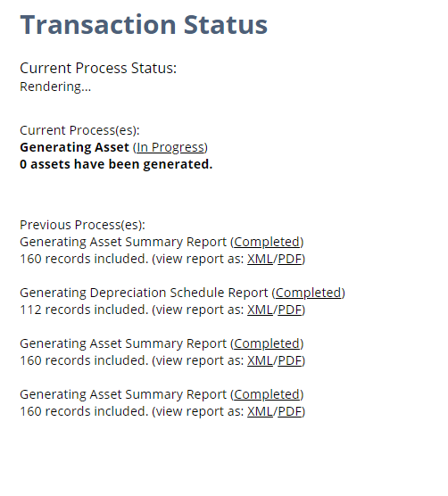This screenshot has height=496, width=448.
Task: View second Asset Summary Report as PDF
Action: tap(289, 360)
